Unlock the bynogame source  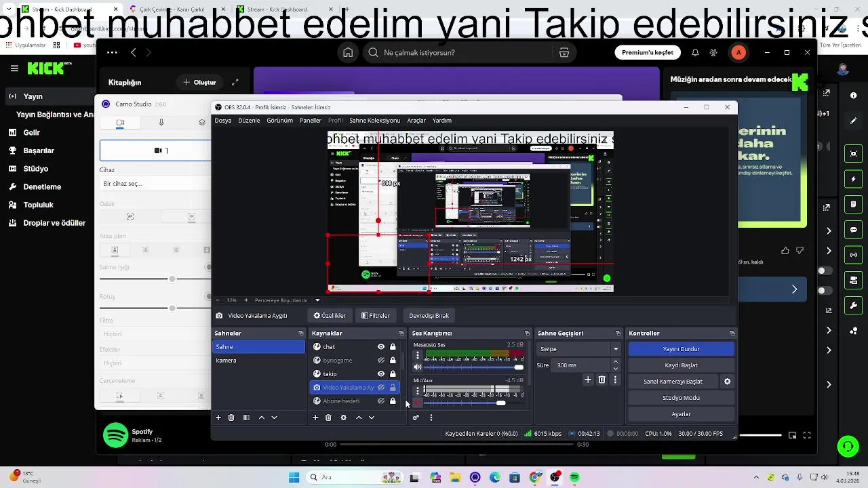[x=393, y=361]
